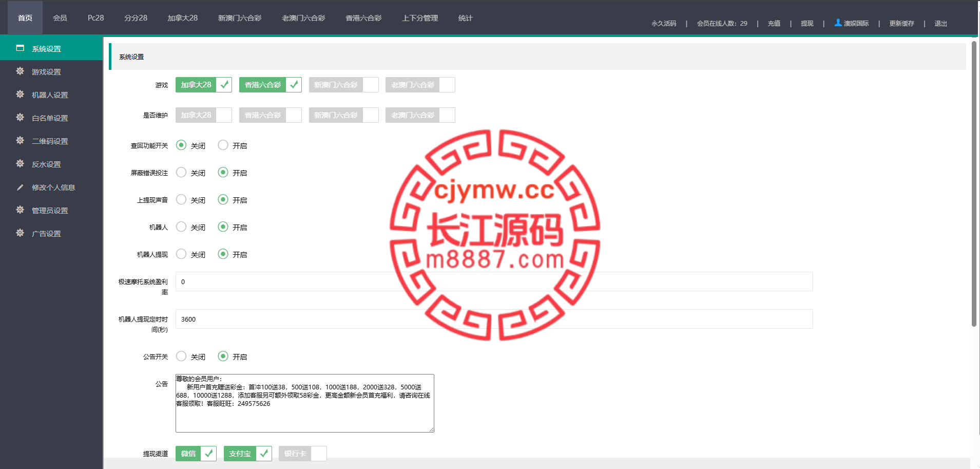Uncheck 加拿大28 in the 游戏 row
The image size is (980, 469).
(x=204, y=85)
